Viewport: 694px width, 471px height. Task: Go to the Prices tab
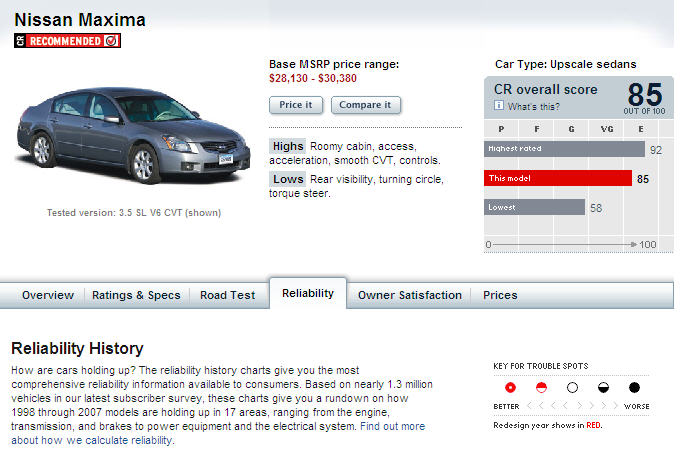coord(500,295)
